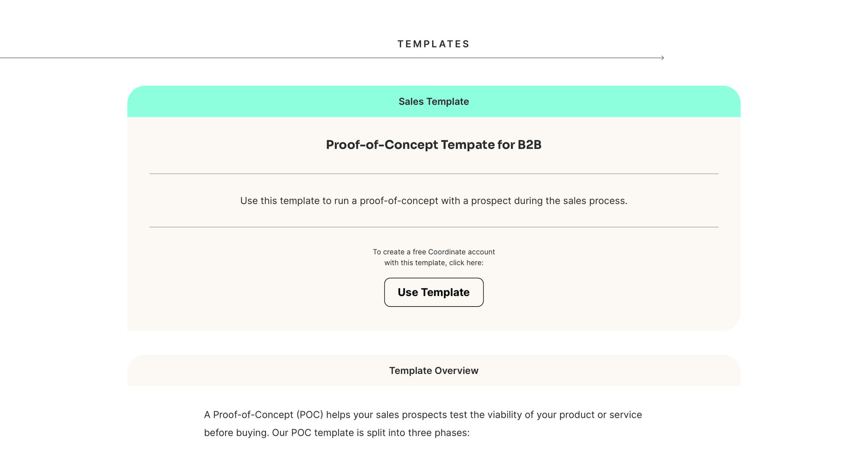The width and height of the screenshot is (868, 456).
Task: Select the mint green Sales Template banner
Action: pyautogui.click(x=434, y=101)
